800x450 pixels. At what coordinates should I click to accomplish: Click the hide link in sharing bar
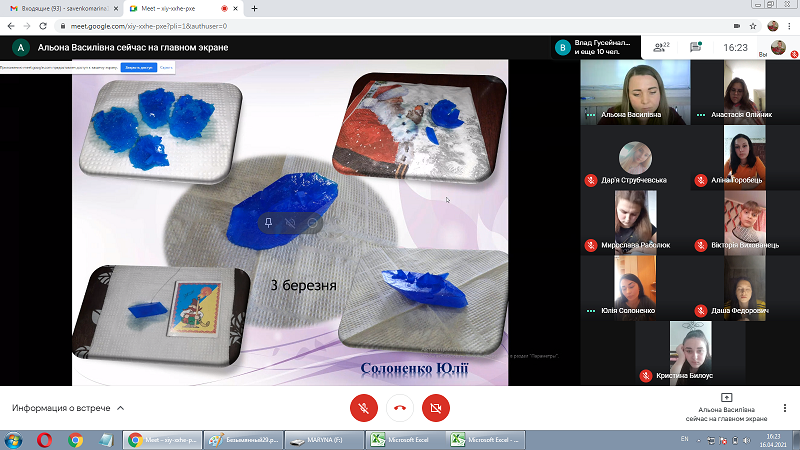(x=166, y=67)
